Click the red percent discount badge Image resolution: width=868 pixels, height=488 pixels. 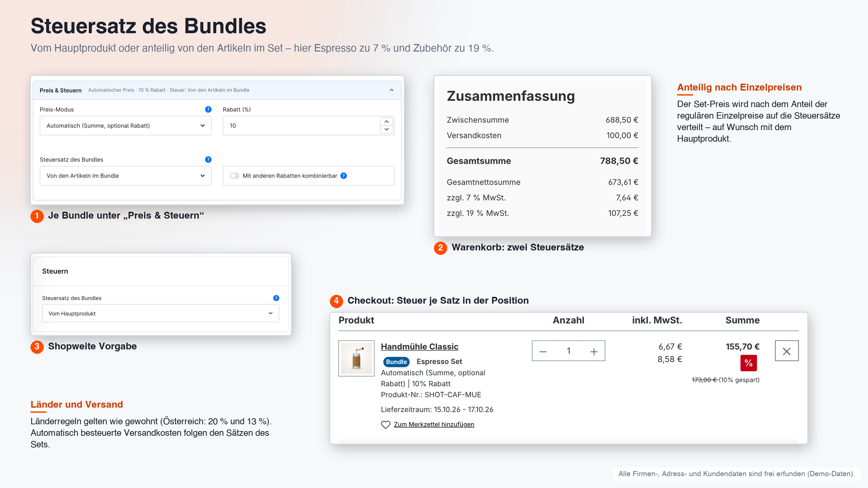(748, 363)
